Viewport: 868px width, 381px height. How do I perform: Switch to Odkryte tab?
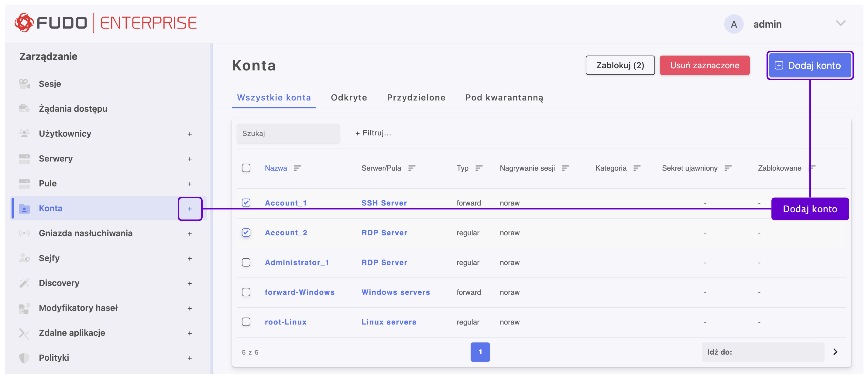pyautogui.click(x=349, y=98)
